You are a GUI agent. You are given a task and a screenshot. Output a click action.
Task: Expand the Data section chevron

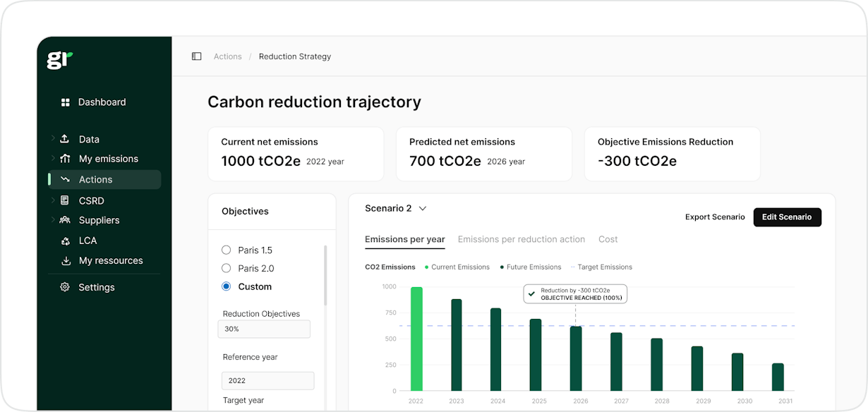click(53, 139)
